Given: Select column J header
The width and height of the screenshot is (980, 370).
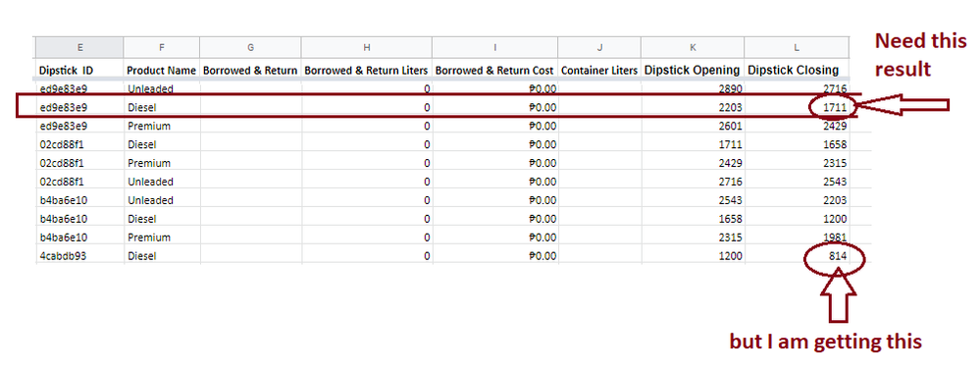Looking at the screenshot, I should pyautogui.click(x=599, y=47).
